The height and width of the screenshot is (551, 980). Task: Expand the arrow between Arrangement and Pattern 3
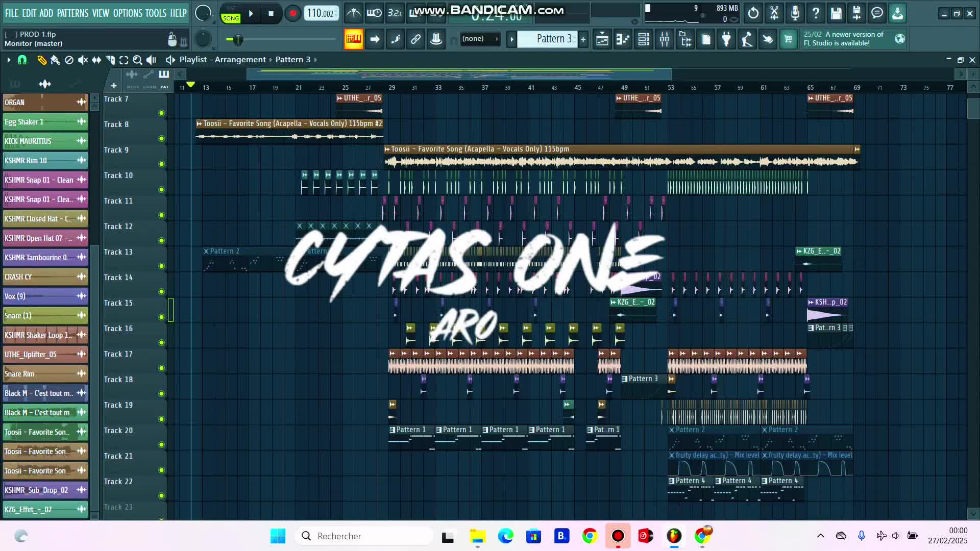coord(271,60)
